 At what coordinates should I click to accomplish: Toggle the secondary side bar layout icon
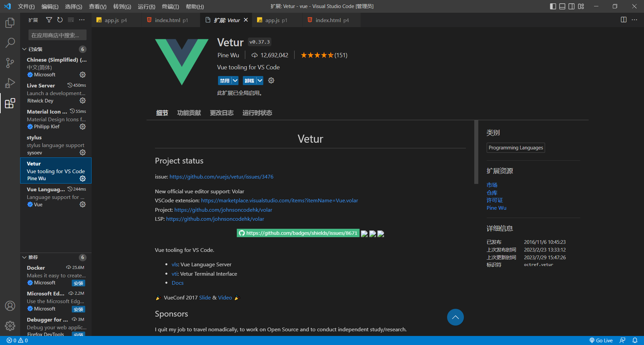click(x=572, y=6)
